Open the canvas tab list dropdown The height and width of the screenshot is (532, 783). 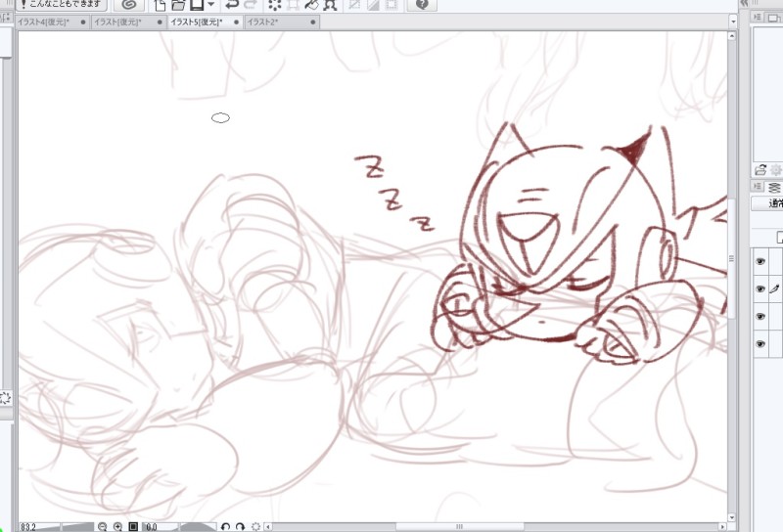tap(732, 22)
